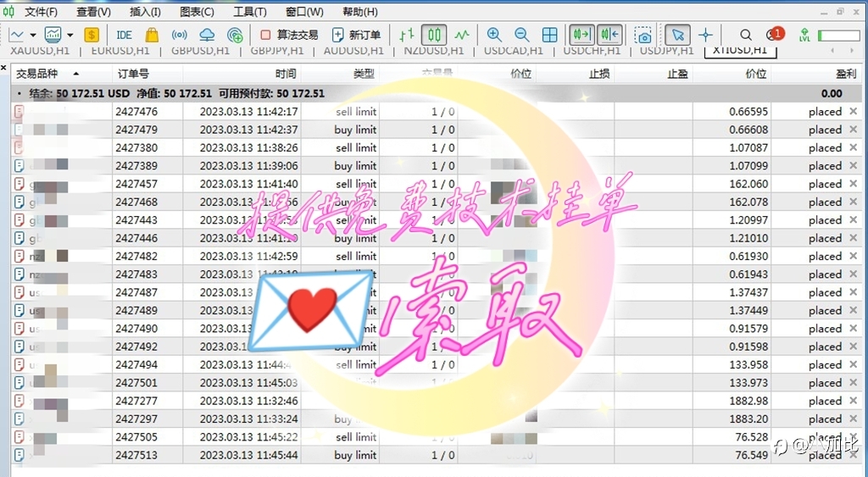The image size is (868, 477).
Task: Sort orders by 订单号 column header
Action: (133, 74)
